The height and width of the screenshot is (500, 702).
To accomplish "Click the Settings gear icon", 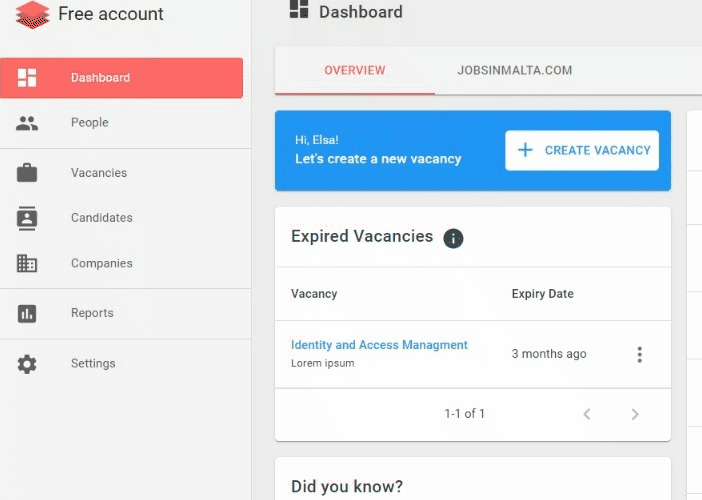I will (27, 364).
